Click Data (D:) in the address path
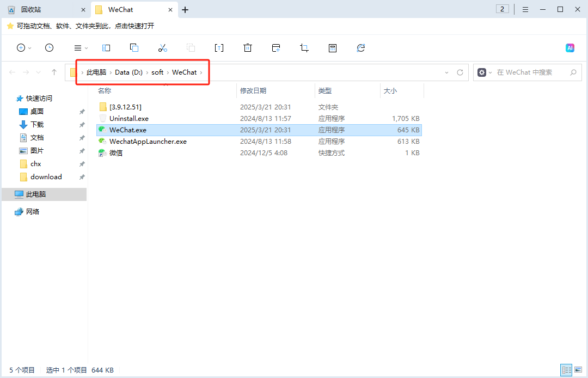 click(x=128, y=72)
